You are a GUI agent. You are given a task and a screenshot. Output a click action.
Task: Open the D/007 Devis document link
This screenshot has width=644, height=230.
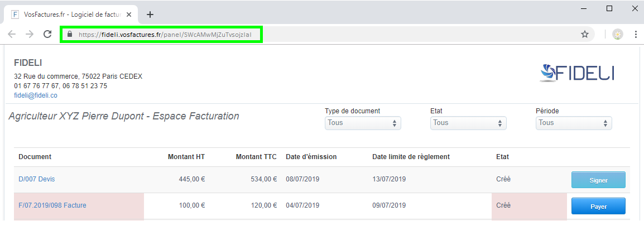tap(37, 179)
